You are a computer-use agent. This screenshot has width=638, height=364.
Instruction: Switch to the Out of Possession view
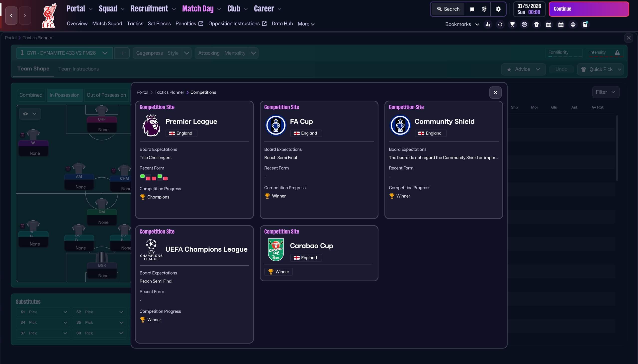pos(106,95)
